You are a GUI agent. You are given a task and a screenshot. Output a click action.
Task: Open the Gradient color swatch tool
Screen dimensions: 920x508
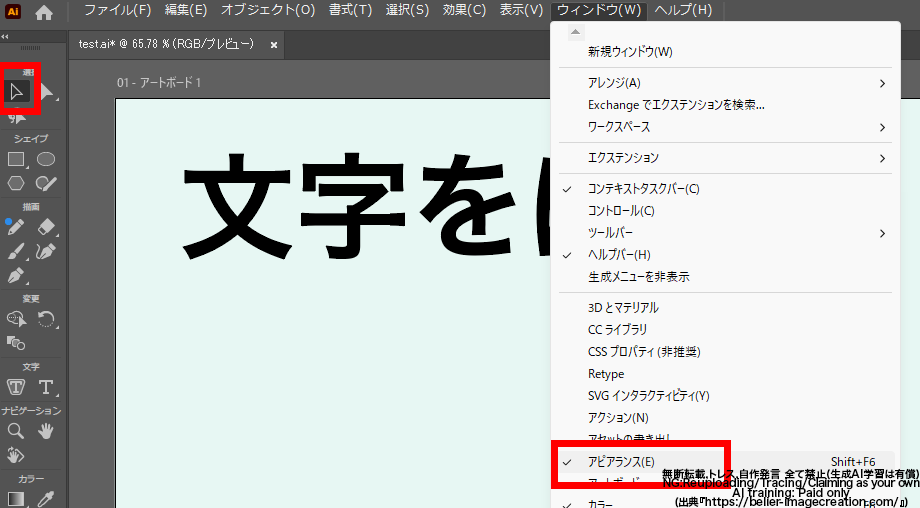coord(16,499)
